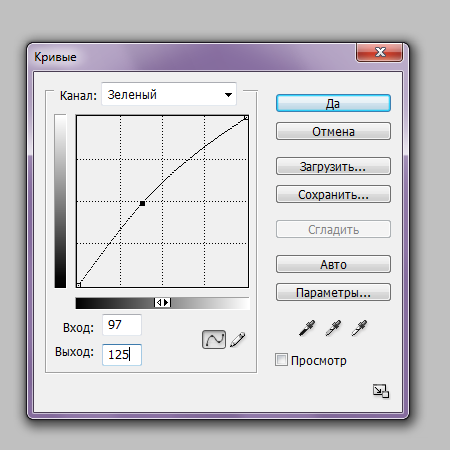Click the Сохранить... button
This screenshot has width=450, height=450.
tap(333, 194)
